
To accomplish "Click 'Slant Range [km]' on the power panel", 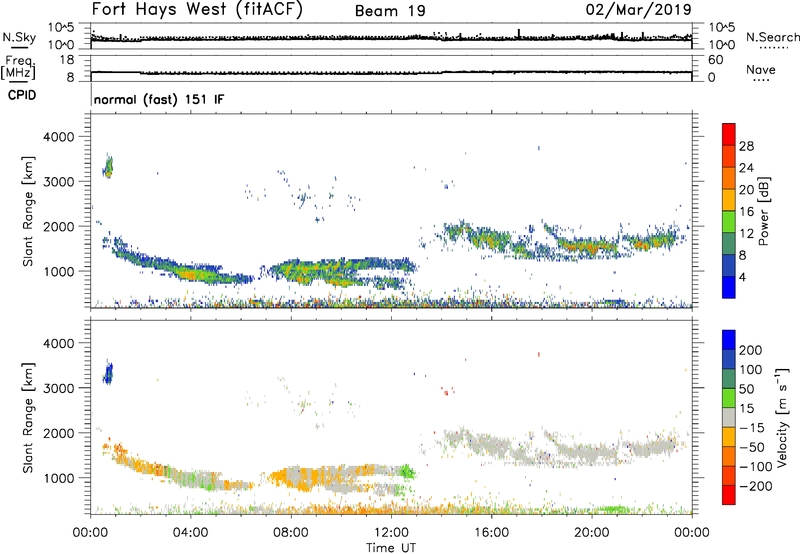I will click(x=28, y=211).
